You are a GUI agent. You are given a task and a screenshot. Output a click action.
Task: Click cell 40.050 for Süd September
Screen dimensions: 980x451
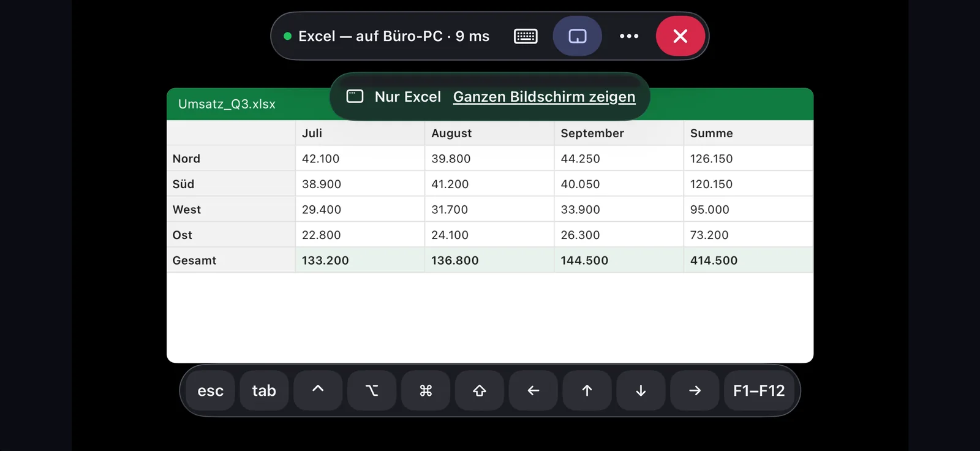click(x=619, y=184)
